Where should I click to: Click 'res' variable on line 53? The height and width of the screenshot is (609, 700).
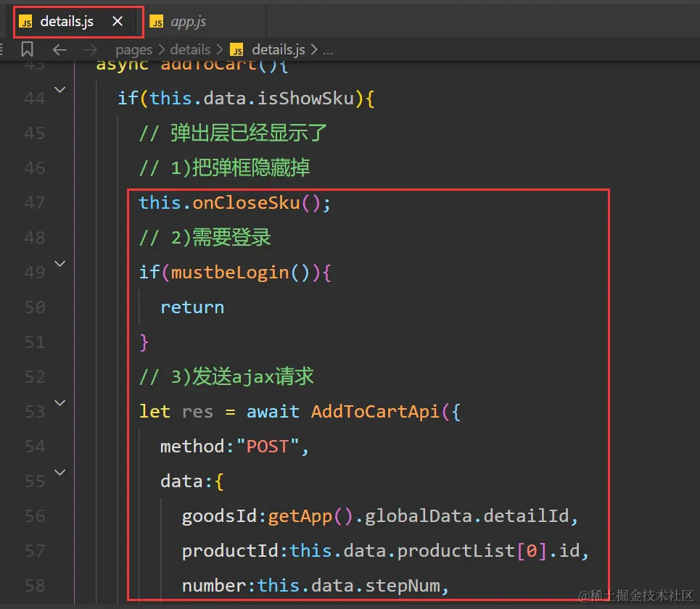[198, 413]
